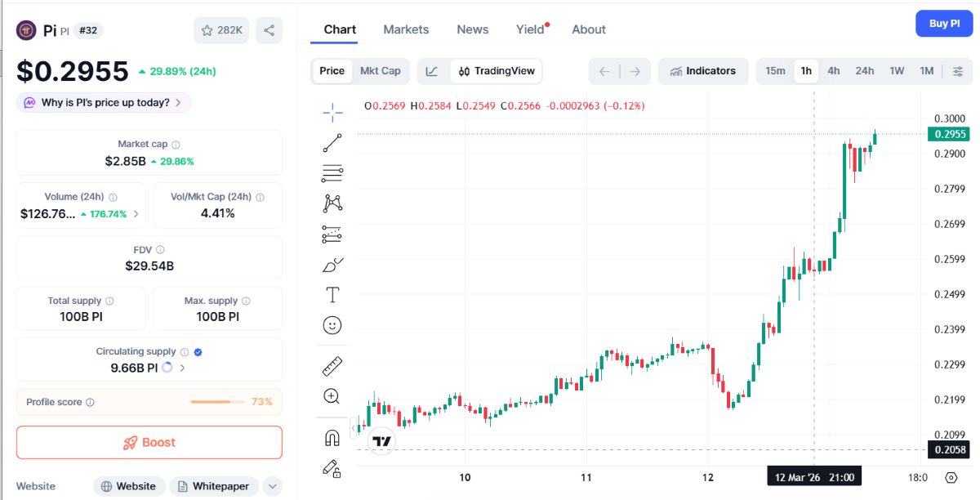Set chart interval to 15m
Screen dimensions: 980x500
coord(775,71)
